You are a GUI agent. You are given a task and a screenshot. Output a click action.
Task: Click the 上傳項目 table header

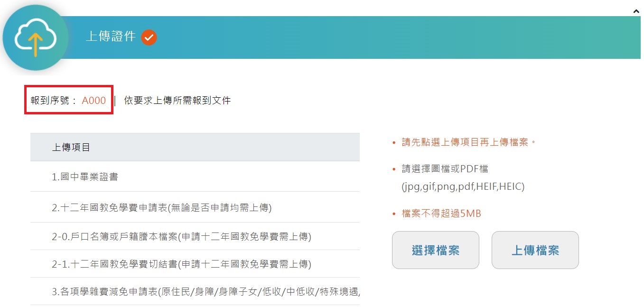click(x=71, y=148)
